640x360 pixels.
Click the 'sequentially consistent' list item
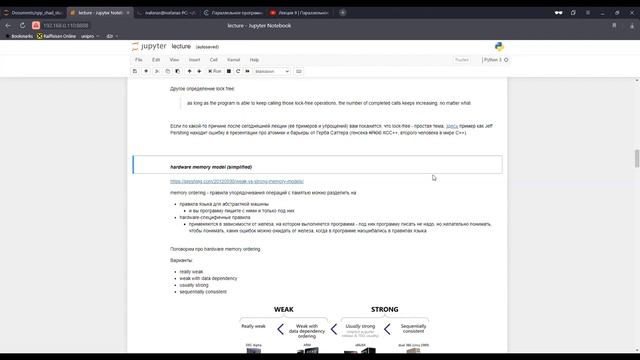(x=203, y=292)
